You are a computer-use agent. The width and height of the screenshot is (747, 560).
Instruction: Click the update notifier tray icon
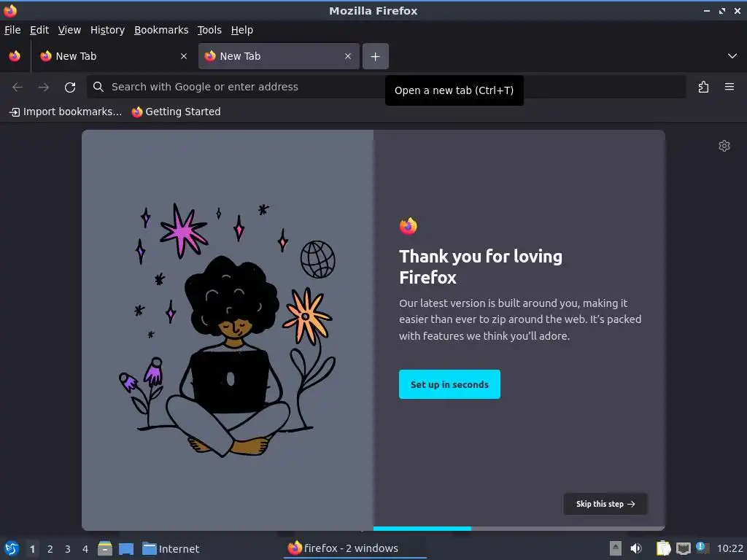point(703,548)
